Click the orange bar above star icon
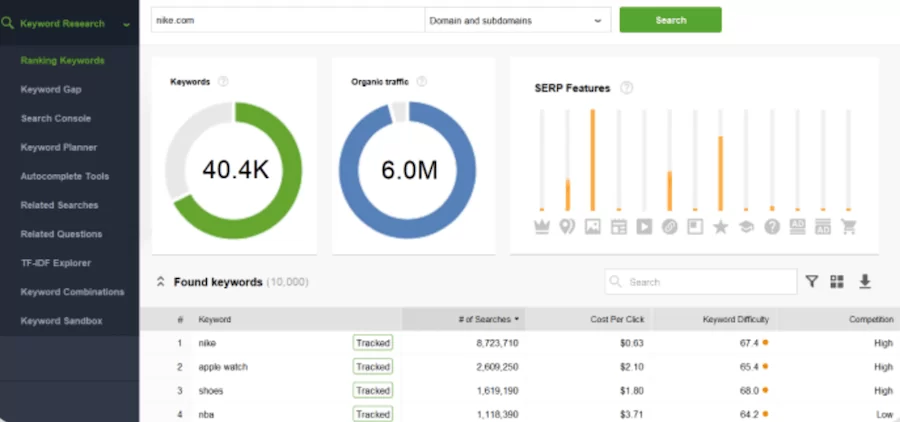 coord(720,173)
